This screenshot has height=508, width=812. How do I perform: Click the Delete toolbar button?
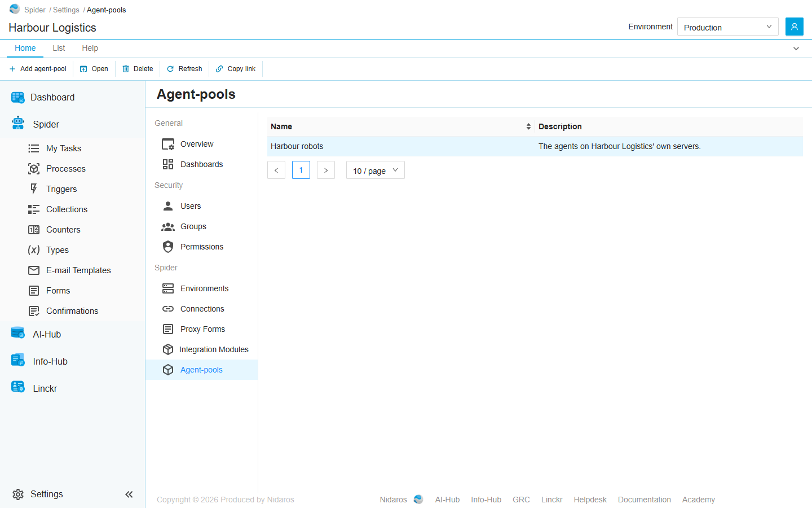point(138,69)
